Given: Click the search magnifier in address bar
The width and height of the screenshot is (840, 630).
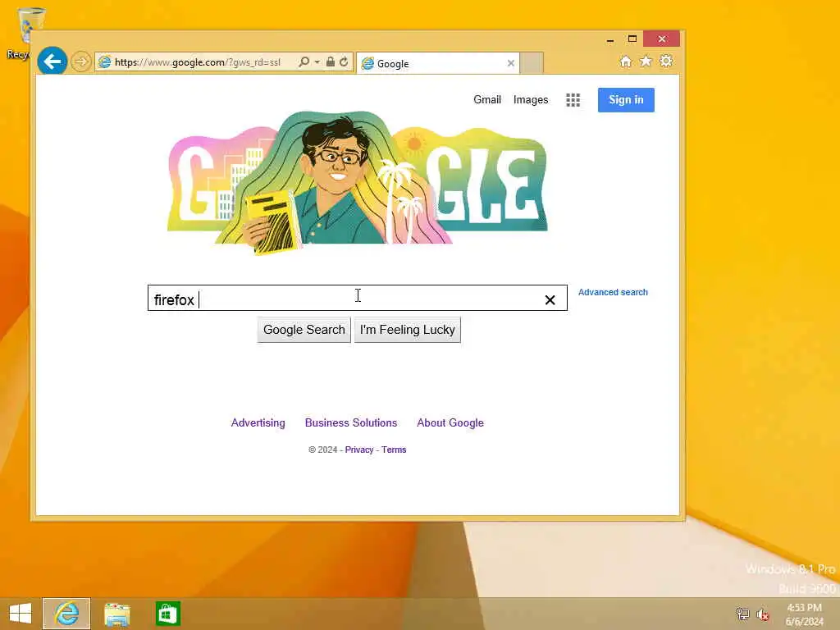Looking at the screenshot, I should pyautogui.click(x=304, y=62).
